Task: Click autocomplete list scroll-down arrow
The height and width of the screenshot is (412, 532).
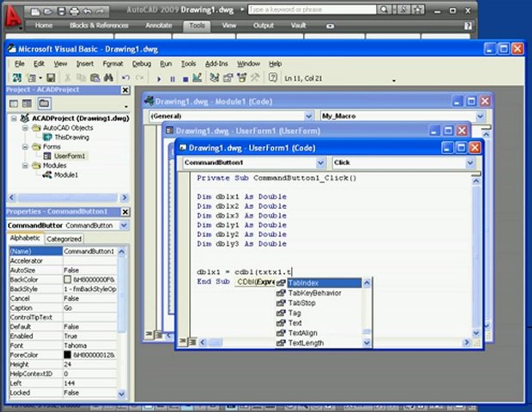Action: click(x=366, y=343)
